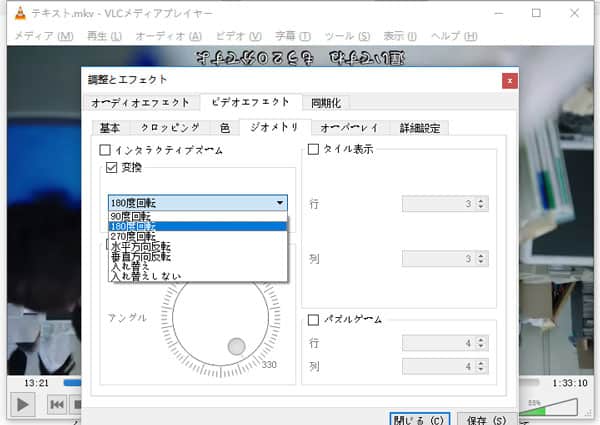The height and width of the screenshot is (425, 600).
Task: Choose 入れ替え option in the list
Action: (x=198, y=266)
